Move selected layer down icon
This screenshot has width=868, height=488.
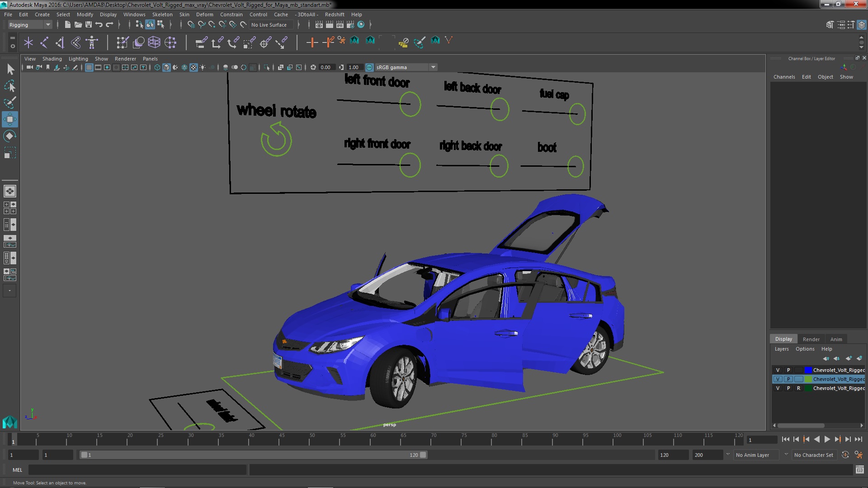[x=836, y=358]
